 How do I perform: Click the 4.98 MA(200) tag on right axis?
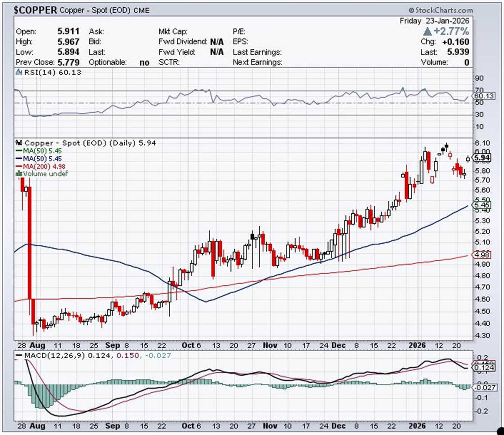point(482,255)
